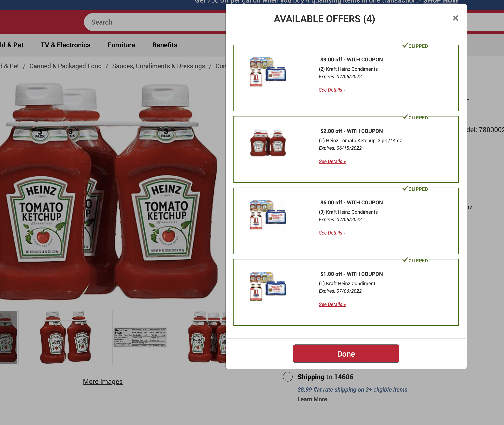The width and height of the screenshot is (504, 425).
Task: Click '$1.00 off - WITH COUPON' heading
Action: pos(351,274)
